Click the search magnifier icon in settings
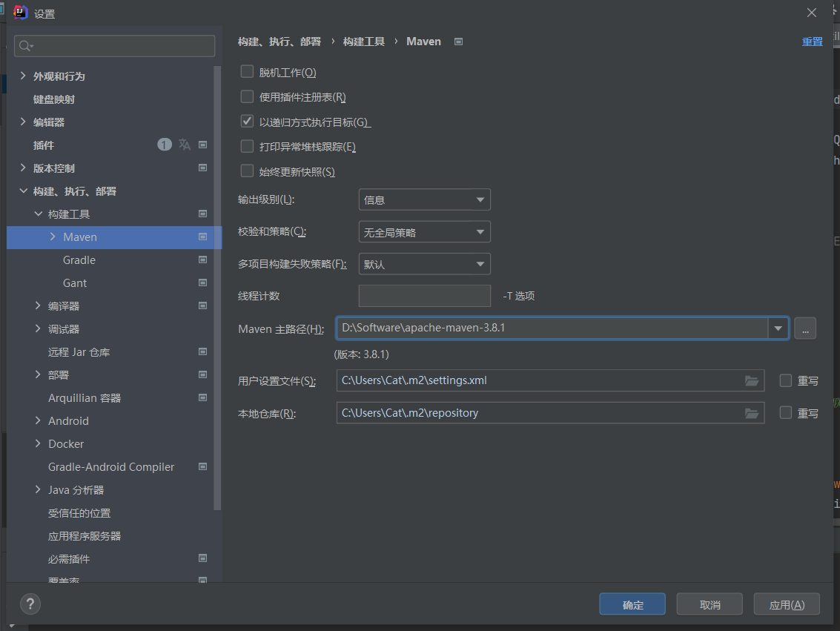This screenshot has height=631, width=840. [25, 46]
